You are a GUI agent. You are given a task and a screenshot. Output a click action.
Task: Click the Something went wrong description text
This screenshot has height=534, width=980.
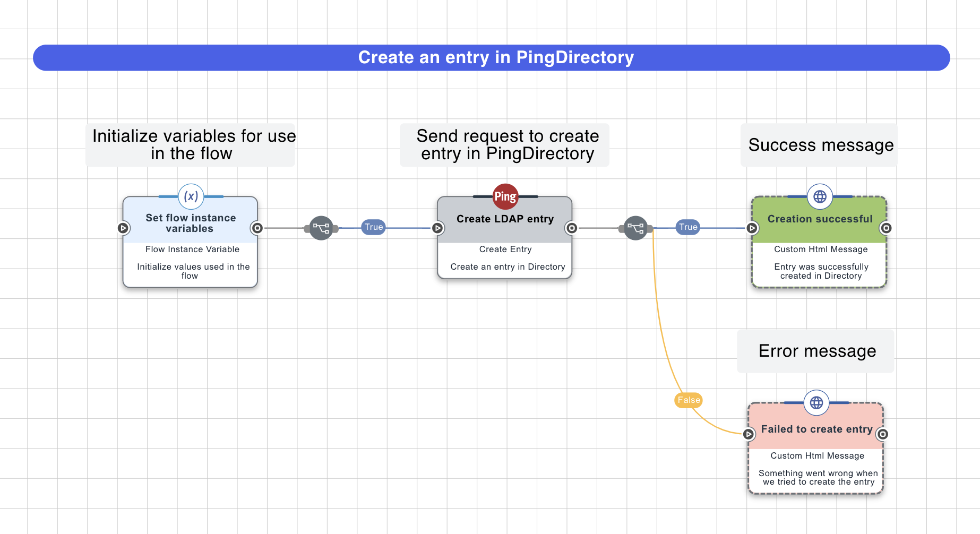(x=818, y=477)
